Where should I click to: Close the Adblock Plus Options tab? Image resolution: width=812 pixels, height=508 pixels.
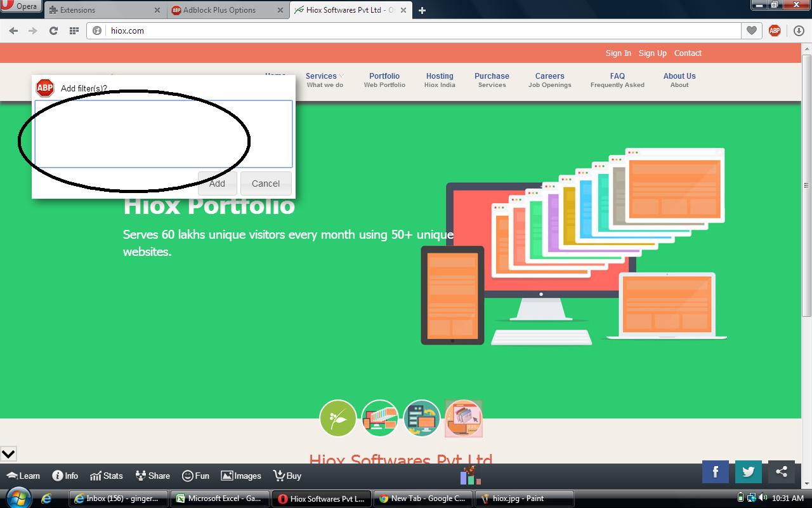(x=280, y=10)
